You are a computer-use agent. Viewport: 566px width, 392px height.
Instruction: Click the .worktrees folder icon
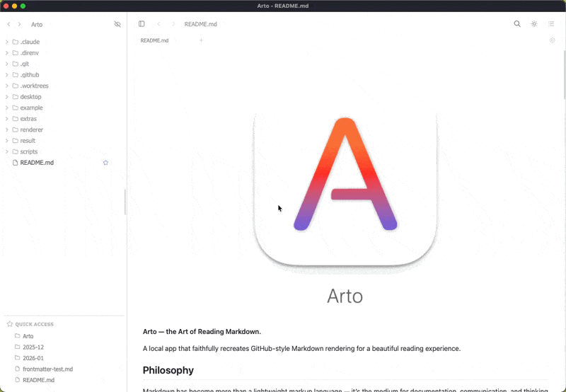15,86
